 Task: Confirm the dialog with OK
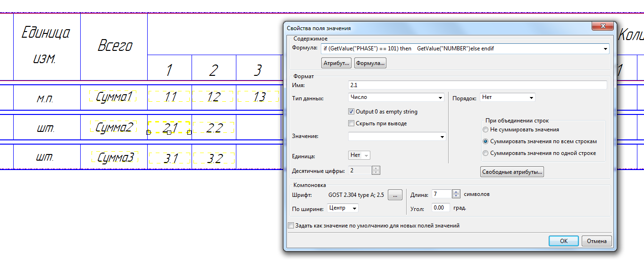[564, 241]
